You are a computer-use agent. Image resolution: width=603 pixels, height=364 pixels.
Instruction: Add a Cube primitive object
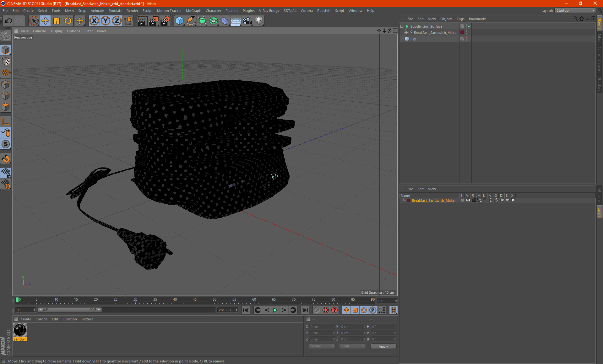179,21
